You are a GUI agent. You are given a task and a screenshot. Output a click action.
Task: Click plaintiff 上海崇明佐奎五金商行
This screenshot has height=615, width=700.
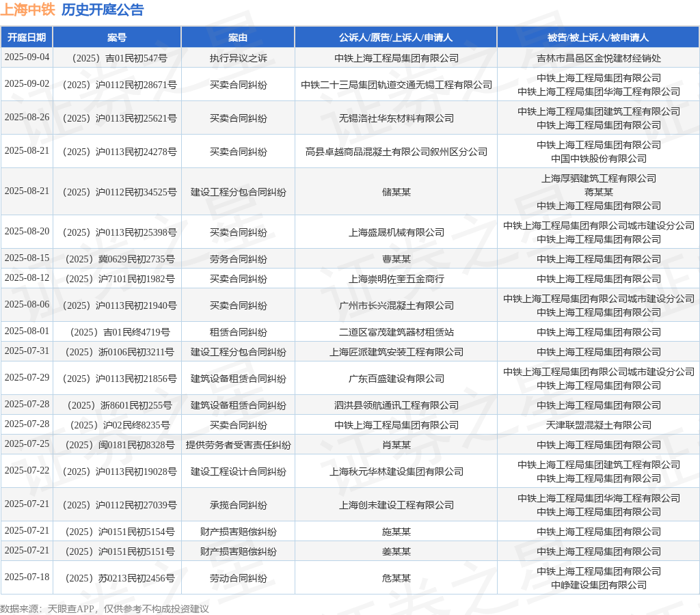click(x=396, y=279)
